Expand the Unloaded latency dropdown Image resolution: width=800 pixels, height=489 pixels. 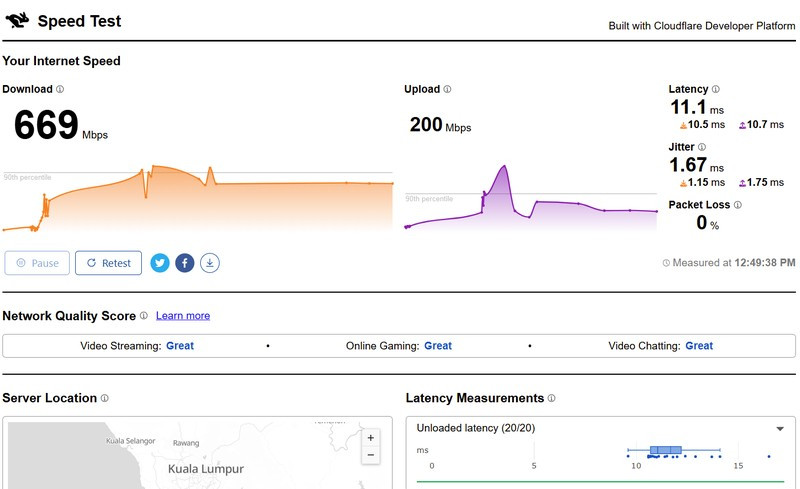[x=780, y=429]
